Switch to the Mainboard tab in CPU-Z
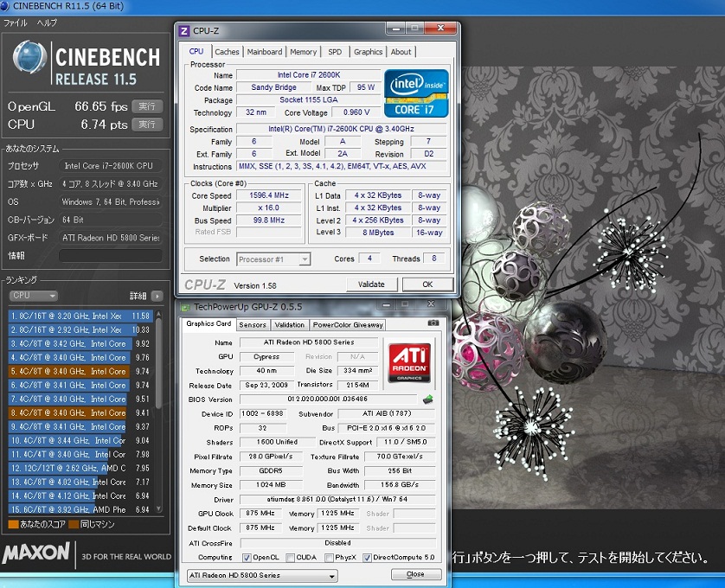The image size is (725, 588). pyautogui.click(x=265, y=52)
